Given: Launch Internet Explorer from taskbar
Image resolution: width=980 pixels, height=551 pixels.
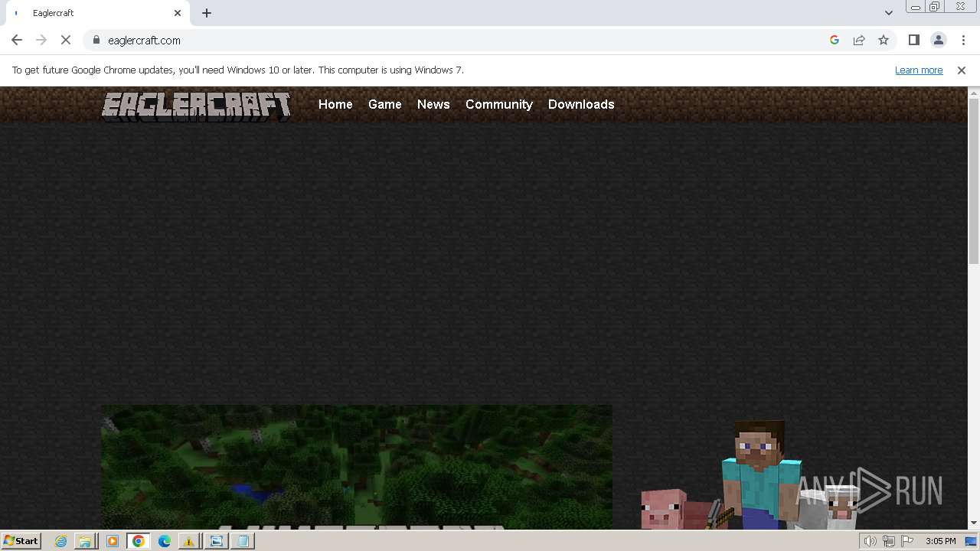Looking at the screenshot, I should [x=61, y=541].
